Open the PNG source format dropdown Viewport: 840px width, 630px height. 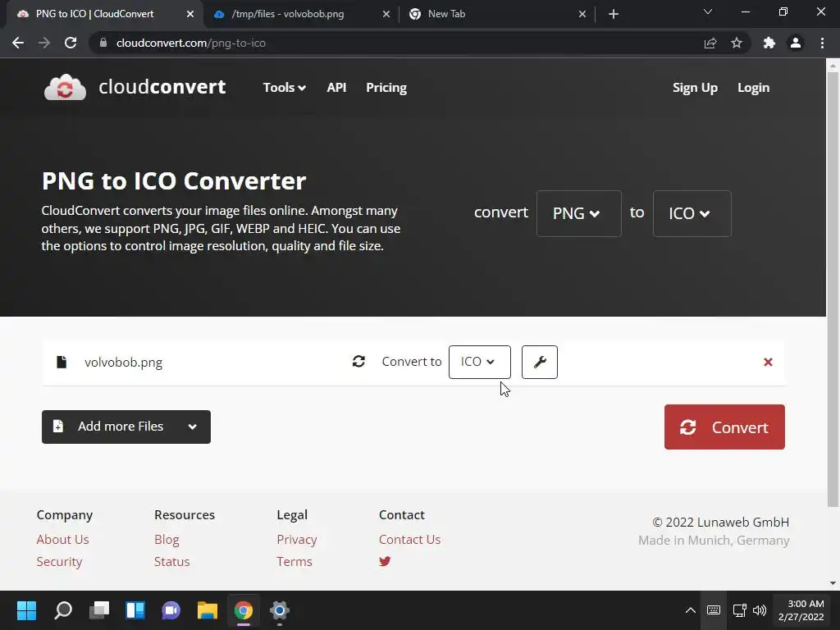[578, 213]
